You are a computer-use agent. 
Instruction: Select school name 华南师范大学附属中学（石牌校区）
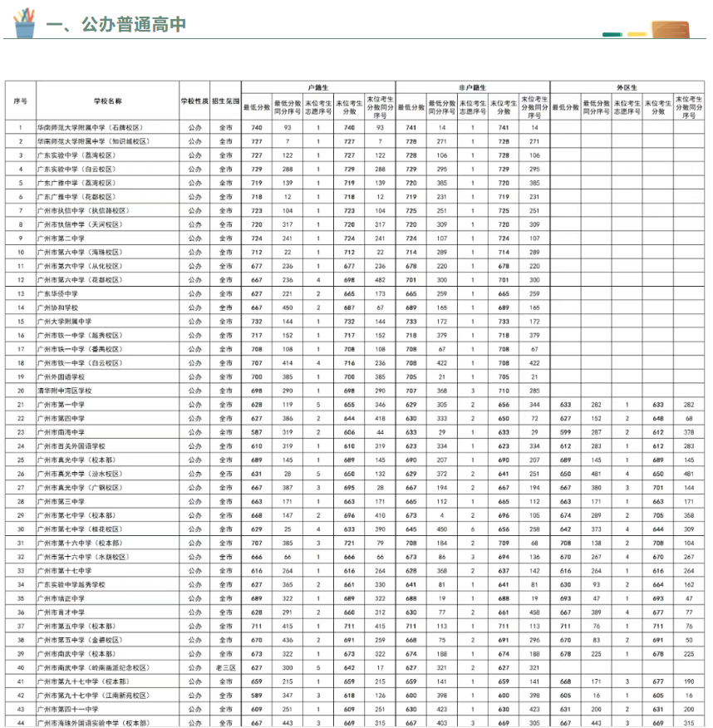click(x=91, y=128)
